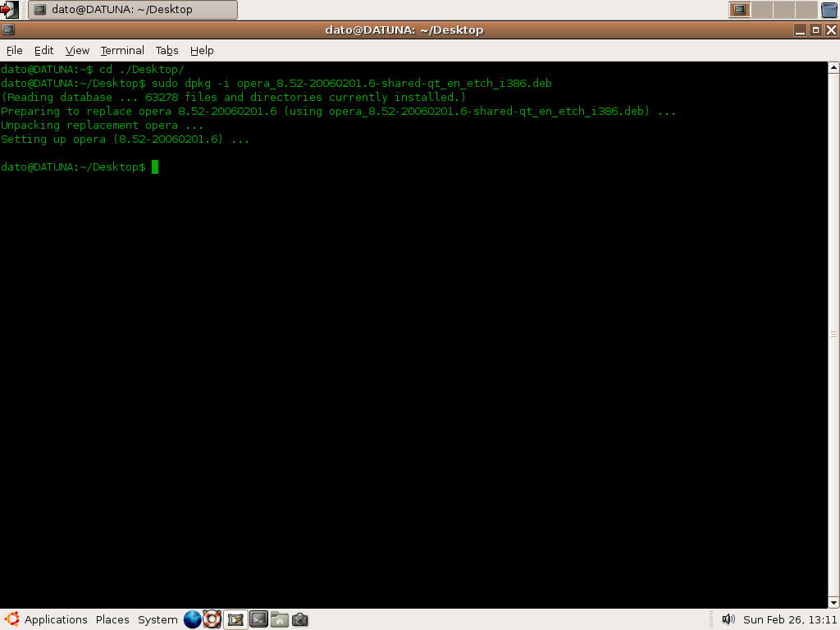This screenshot has width=840, height=630.
Task: Click the cursor at the last terminal prompt
Action: click(x=155, y=167)
